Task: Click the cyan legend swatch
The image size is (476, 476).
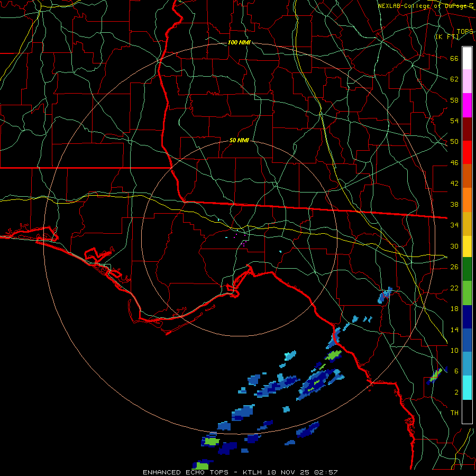Action: coord(467,388)
